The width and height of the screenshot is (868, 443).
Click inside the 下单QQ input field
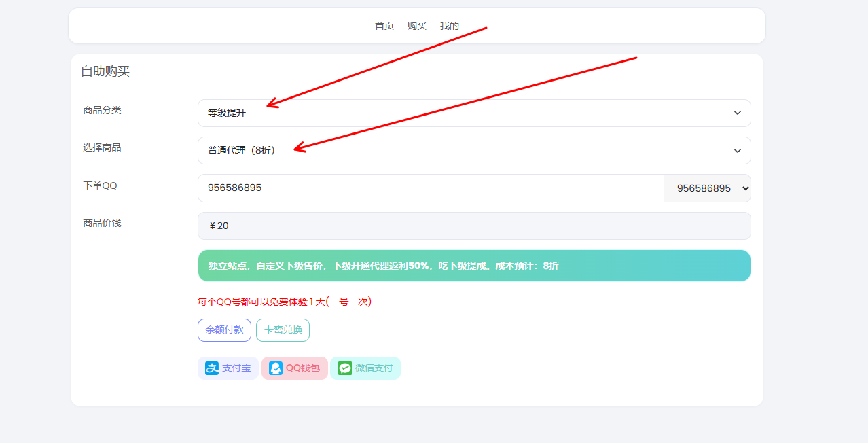tap(430, 188)
